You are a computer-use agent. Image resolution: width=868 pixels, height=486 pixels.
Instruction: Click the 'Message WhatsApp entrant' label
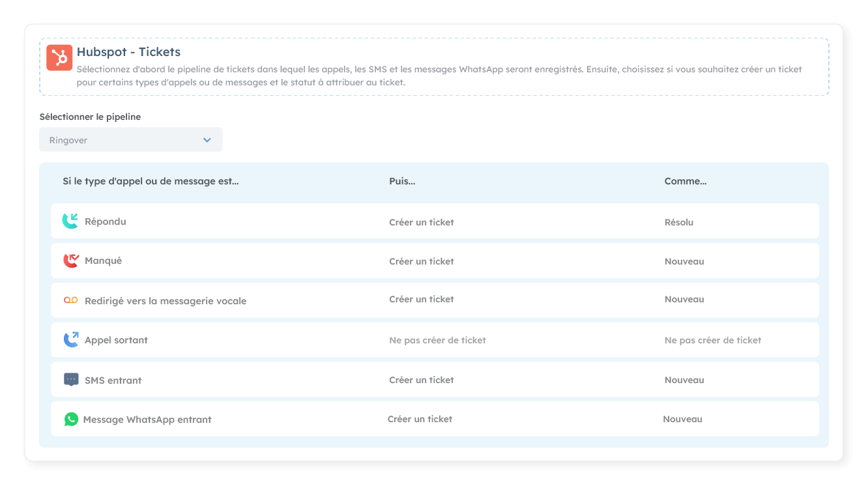(147, 420)
